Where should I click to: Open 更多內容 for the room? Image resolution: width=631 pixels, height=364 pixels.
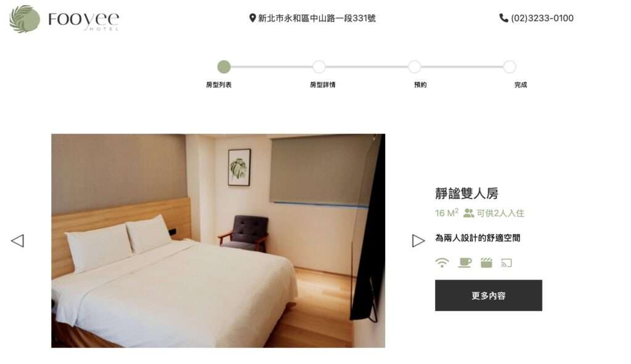click(x=488, y=295)
